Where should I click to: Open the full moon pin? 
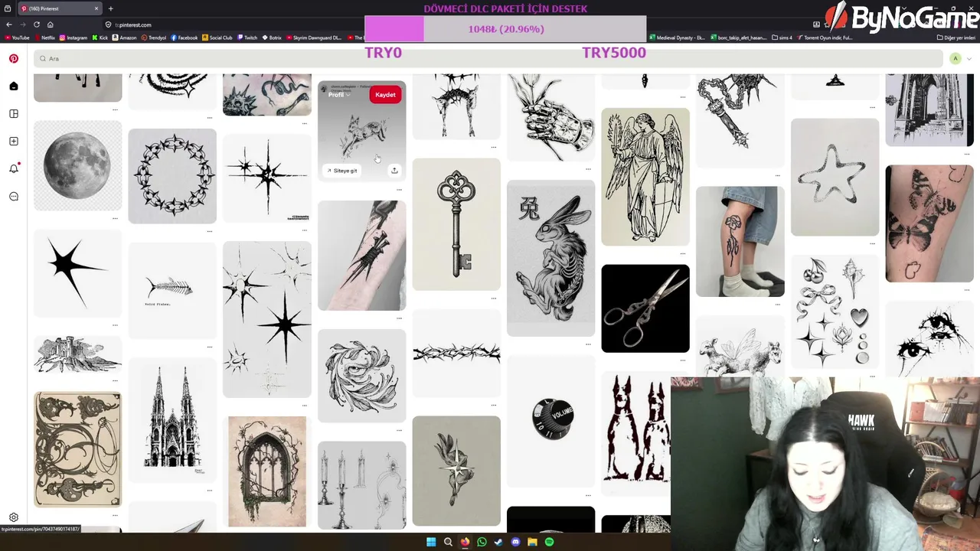coord(77,165)
